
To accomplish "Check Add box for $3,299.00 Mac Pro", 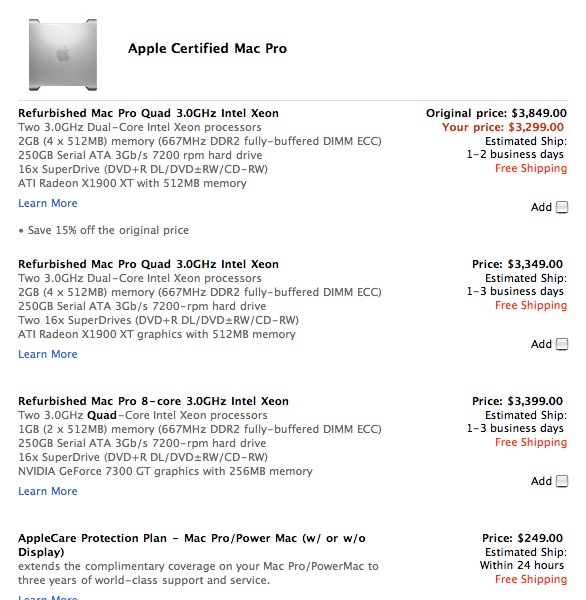I will click(562, 207).
